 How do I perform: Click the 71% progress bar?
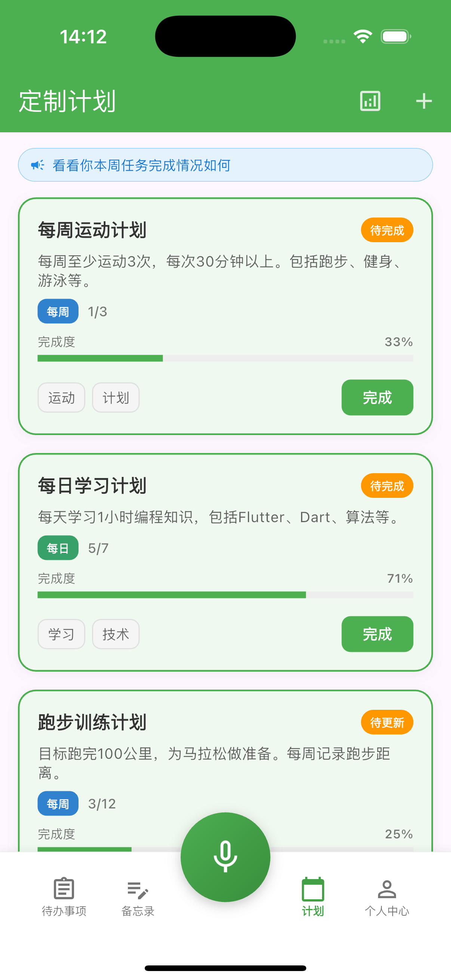pos(225,595)
